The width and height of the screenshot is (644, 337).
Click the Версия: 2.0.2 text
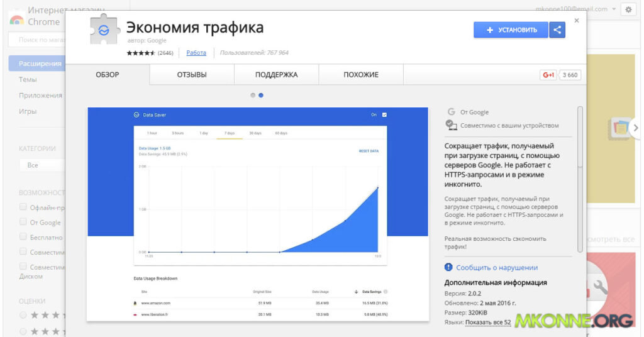pos(462,294)
